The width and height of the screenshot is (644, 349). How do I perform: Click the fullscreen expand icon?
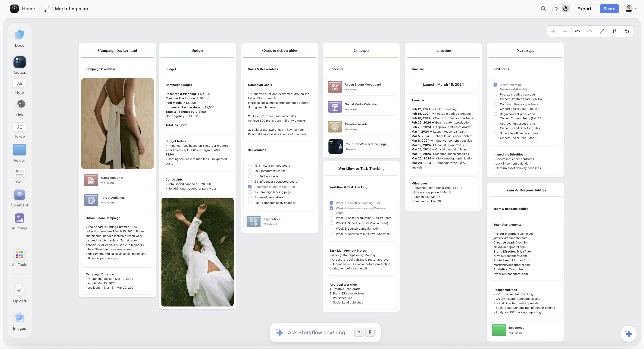(x=602, y=31)
